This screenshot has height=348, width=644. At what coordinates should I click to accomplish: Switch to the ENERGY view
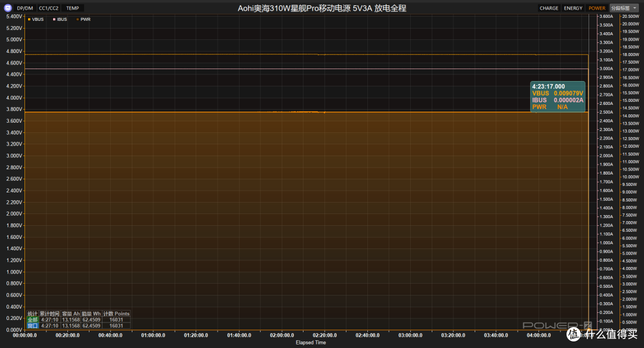(x=573, y=8)
